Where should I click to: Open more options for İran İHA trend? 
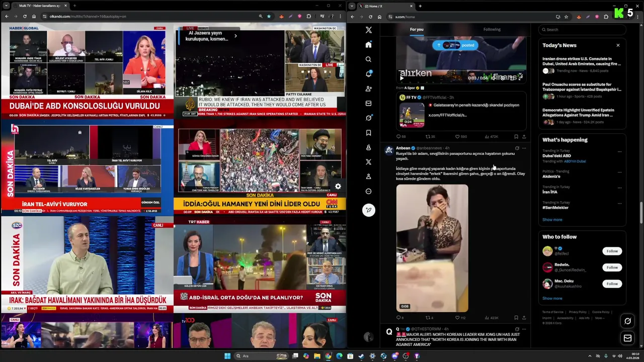click(619, 187)
